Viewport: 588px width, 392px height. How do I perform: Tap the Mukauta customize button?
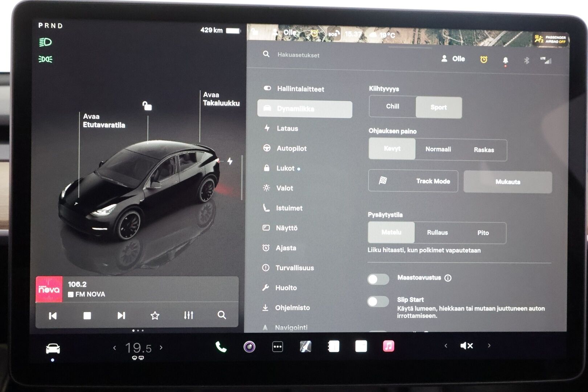508,182
